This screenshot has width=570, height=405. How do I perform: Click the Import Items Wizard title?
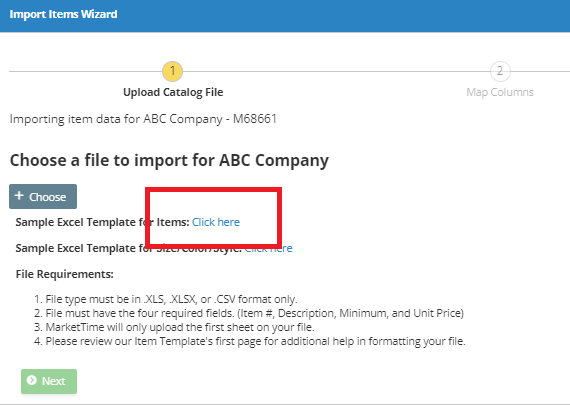pos(63,14)
